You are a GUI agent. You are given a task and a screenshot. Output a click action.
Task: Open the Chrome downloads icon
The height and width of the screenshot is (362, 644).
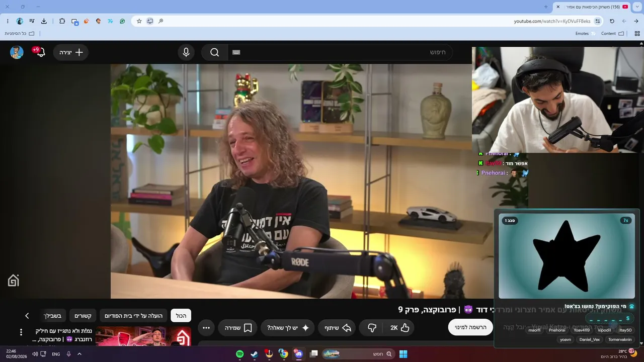tap(44, 21)
